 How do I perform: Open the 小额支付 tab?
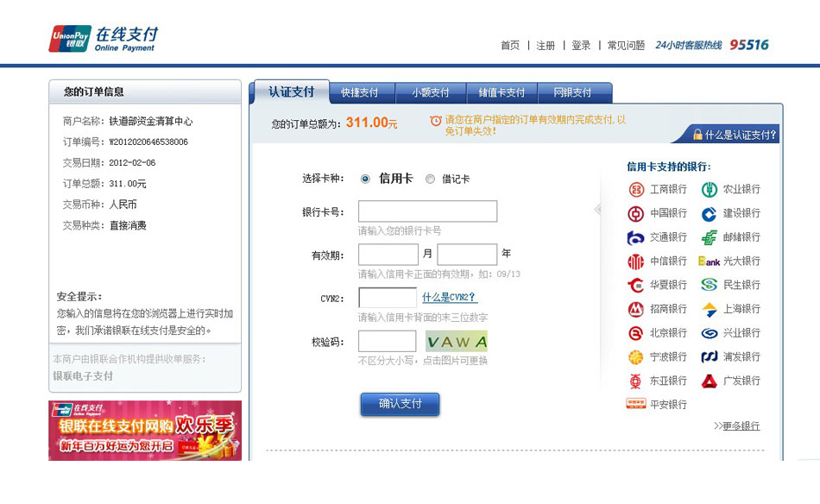coord(431,93)
